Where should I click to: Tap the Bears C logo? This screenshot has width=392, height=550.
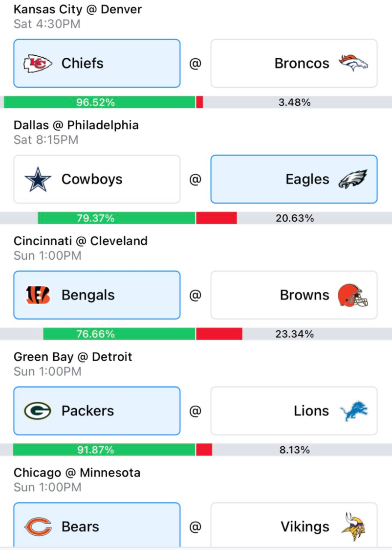point(38,527)
